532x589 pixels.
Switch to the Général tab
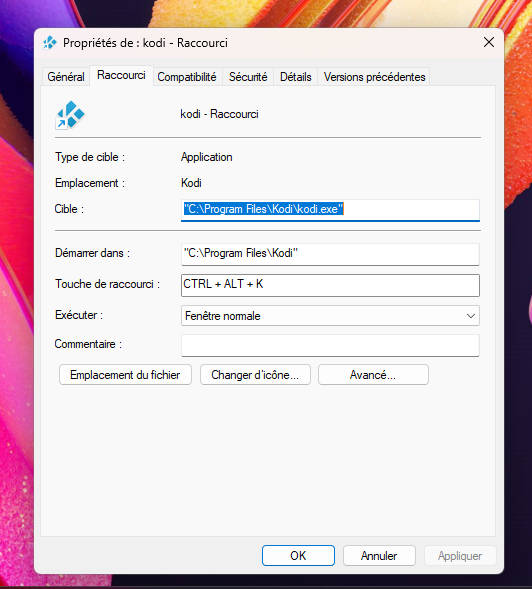[x=66, y=77]
